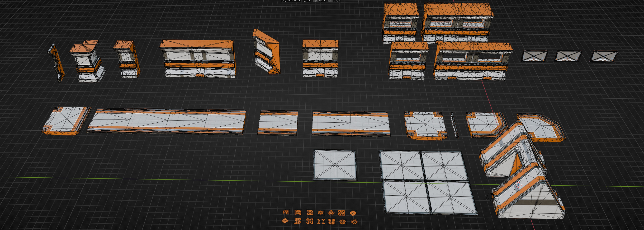Select the concentric circles target decal
The image size is (644, 230).
310,213
